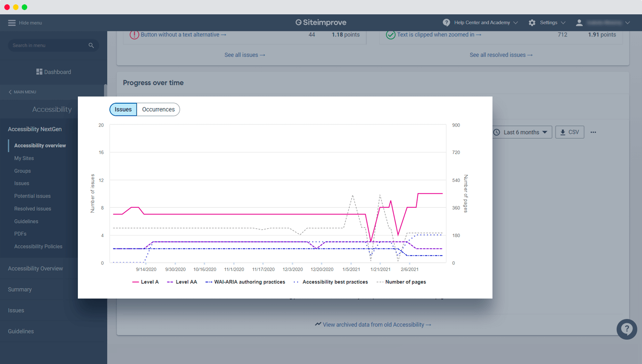Screen dimensions: 642x364
Task: Click See all resolved issues link
Action: click(501, 55)
